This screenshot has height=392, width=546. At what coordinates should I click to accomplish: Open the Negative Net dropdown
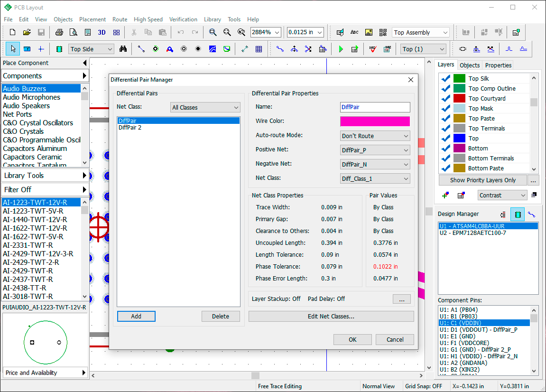tap(375, 165)
